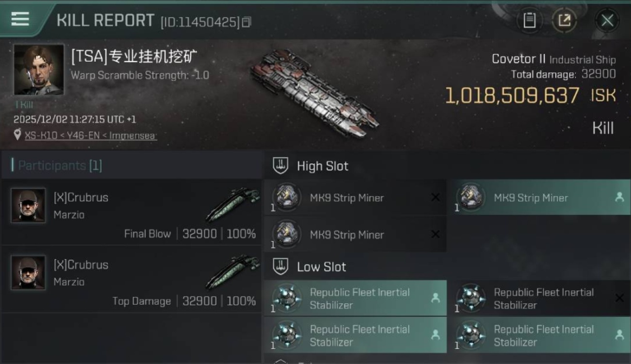
Task: Click the High Slot header icon
Action: click(281, 165)
